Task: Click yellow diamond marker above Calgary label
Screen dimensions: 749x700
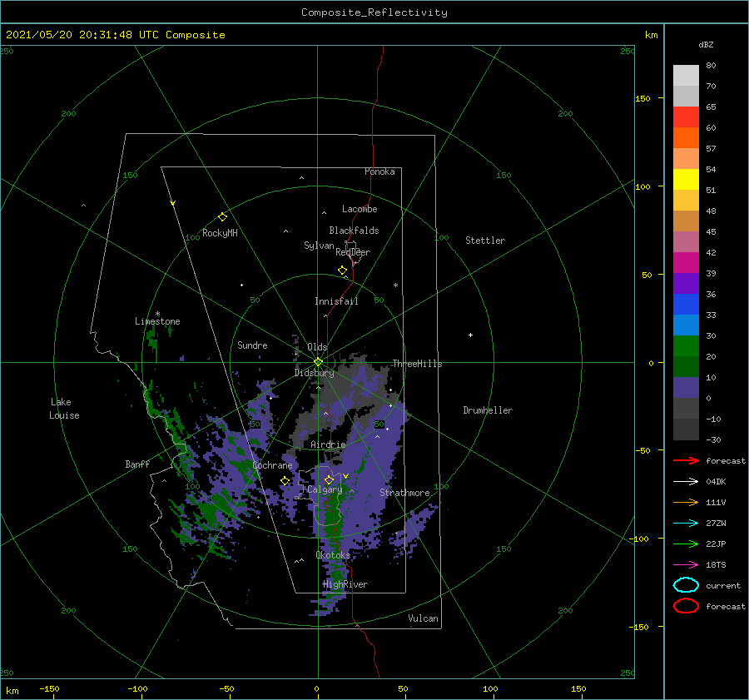Action: point(329,479)
